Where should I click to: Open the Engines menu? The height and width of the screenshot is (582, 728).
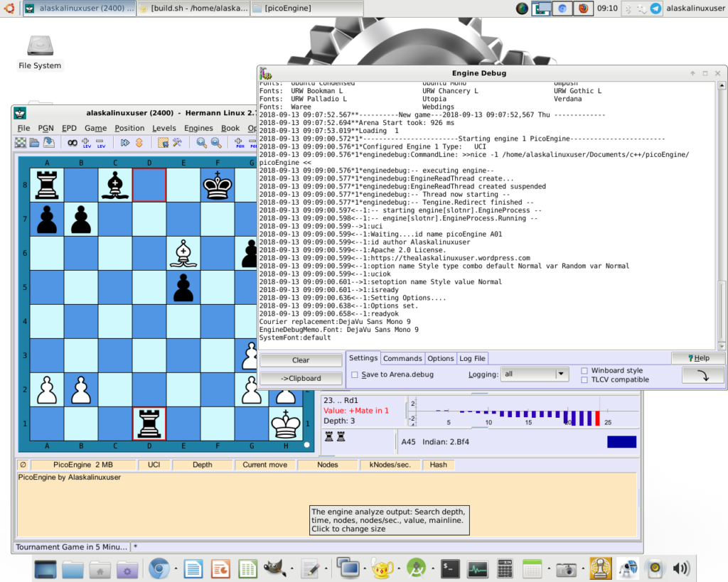[x=198, y=129]
